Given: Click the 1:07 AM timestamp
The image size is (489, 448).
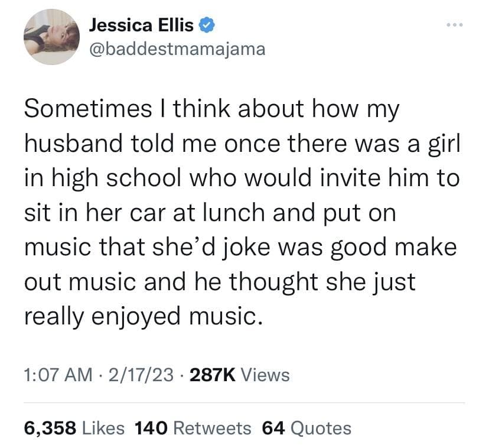Looking at the screenshot, I should [58, 374].
